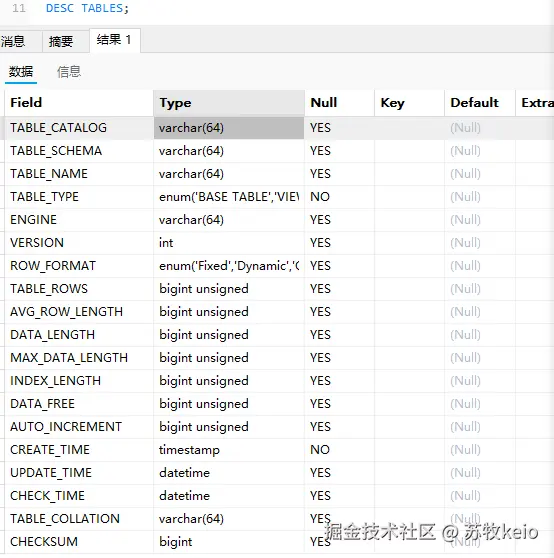This screenshot has width=554, height=558.
Task: Click varchar(64) type of TABLE_COLLATION
Action: (x=229, y=519)
